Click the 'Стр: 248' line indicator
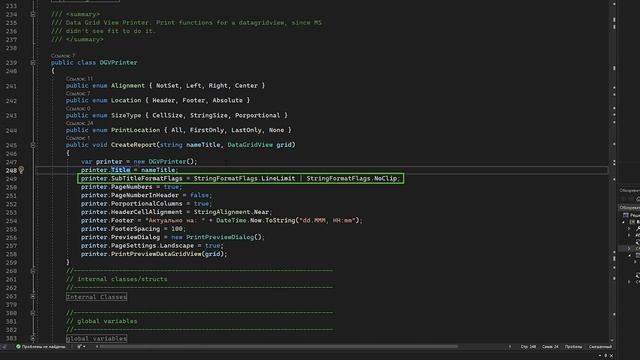640x360 pixels. click(528, 347)
